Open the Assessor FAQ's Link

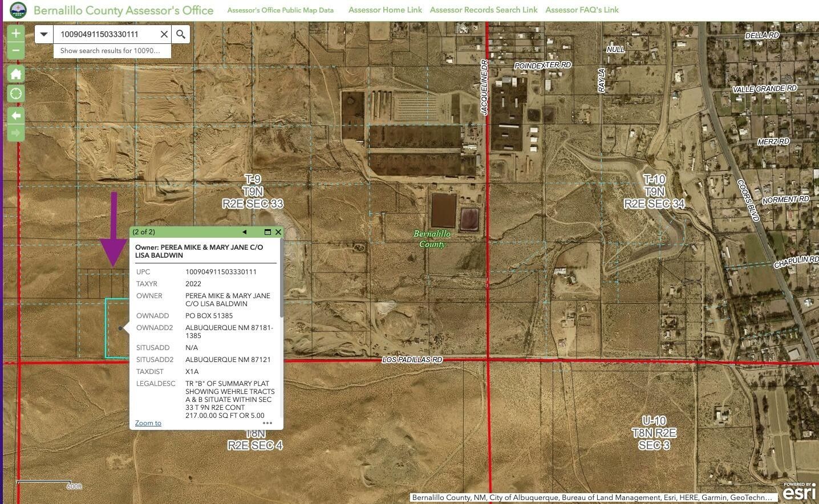tap(582, 10)
